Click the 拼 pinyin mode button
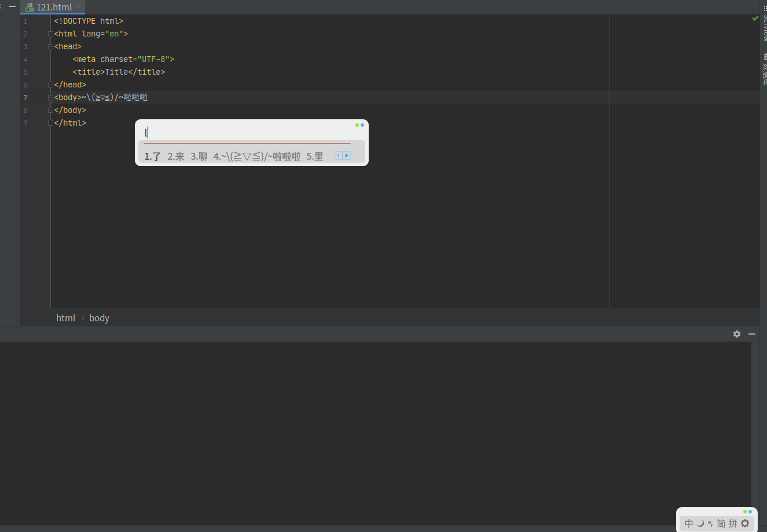 [733, 523]
